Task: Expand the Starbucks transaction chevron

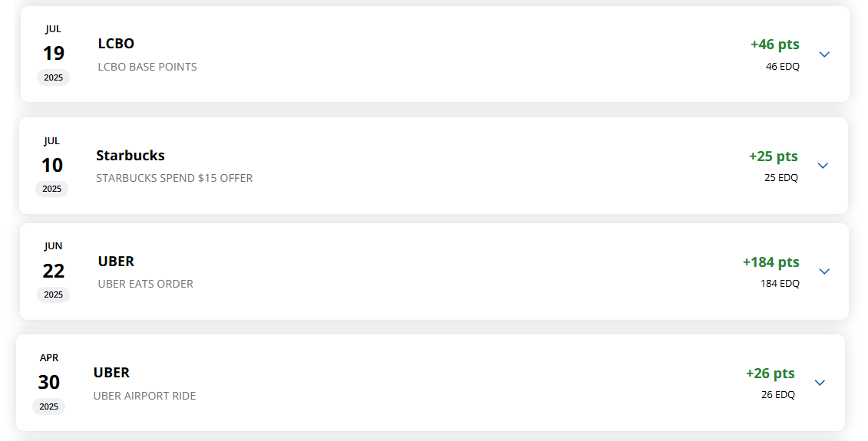Action: 823,166
